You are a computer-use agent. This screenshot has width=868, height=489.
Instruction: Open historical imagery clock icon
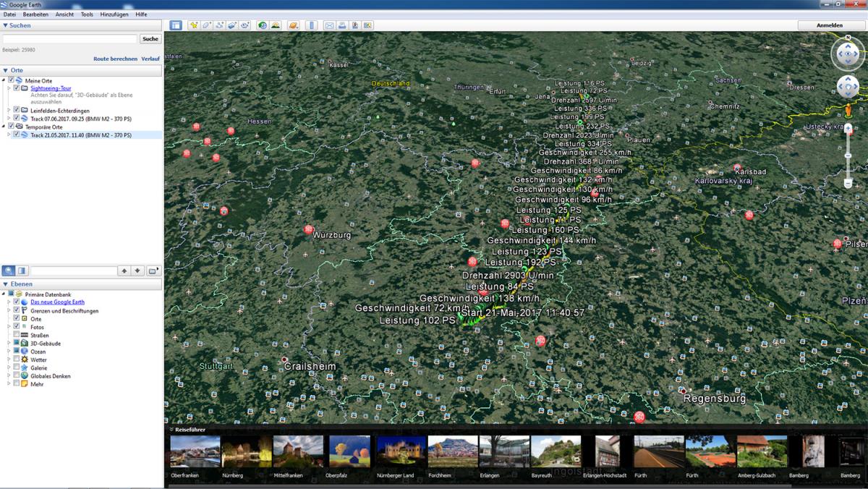(263, 25)
